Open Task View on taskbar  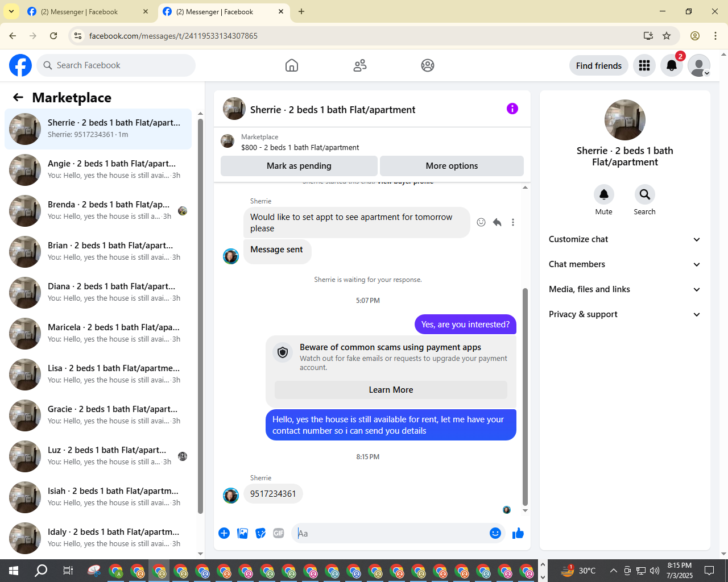(x=68, y=571)
